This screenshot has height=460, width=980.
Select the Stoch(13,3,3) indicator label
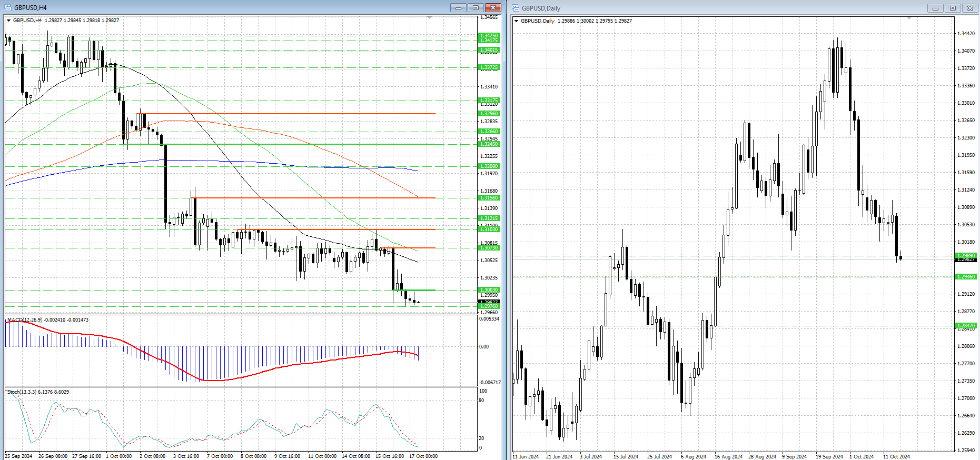[x=22, y=392]
